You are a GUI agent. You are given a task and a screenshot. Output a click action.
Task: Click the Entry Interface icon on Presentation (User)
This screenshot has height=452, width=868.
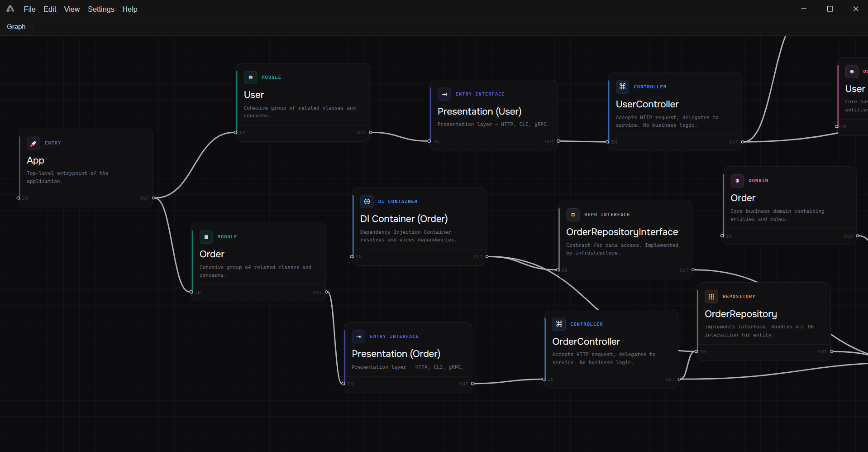pyautogui.click(x=444, y=94)
